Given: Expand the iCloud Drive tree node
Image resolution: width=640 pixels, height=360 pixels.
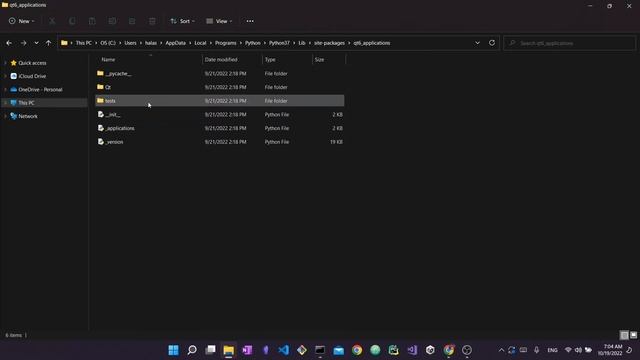Looking at the screenshot, I should pyautogui.click(x=5, y=76).
